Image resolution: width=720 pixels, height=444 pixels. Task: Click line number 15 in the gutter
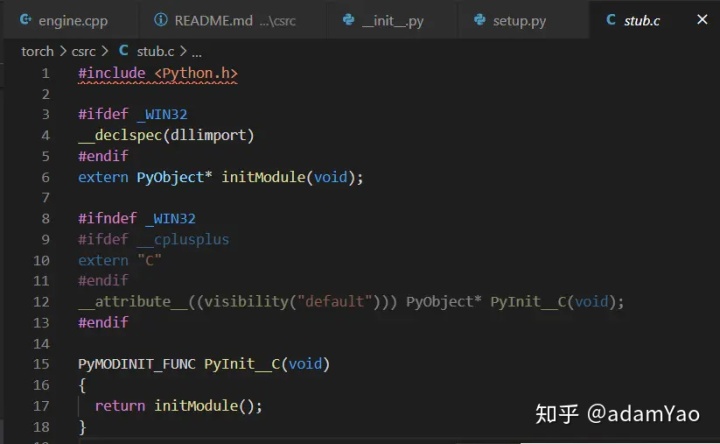coord(41,364)
